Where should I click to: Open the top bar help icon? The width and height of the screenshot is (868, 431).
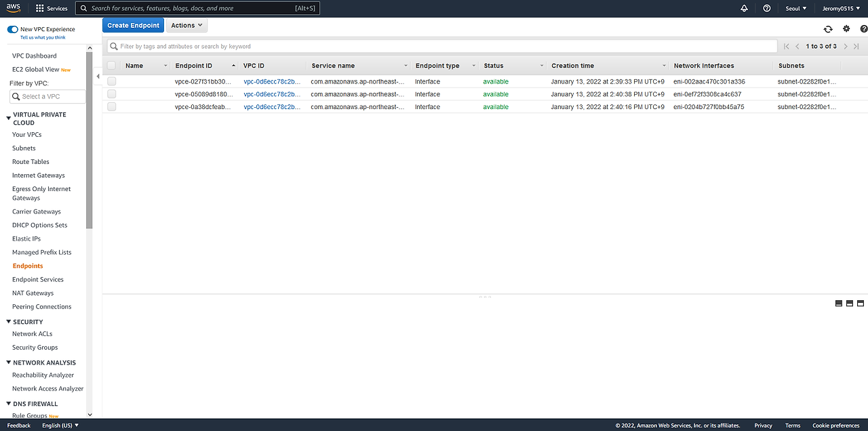pos(767,8)
